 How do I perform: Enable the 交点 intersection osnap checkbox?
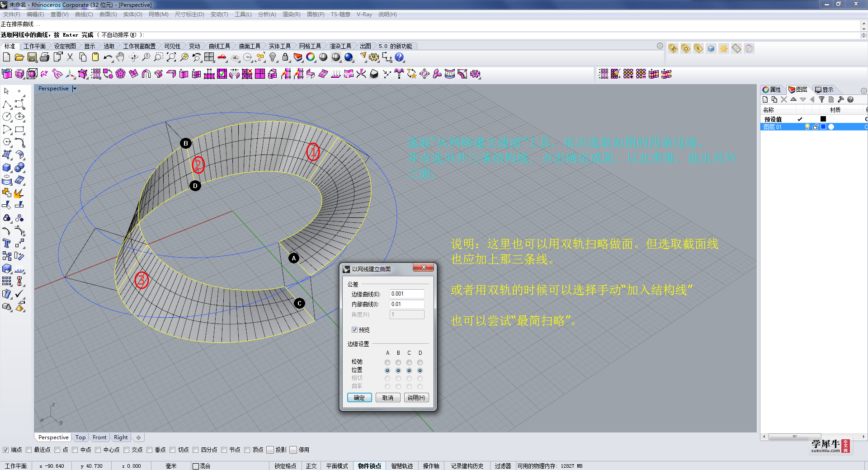coord(127,450)
